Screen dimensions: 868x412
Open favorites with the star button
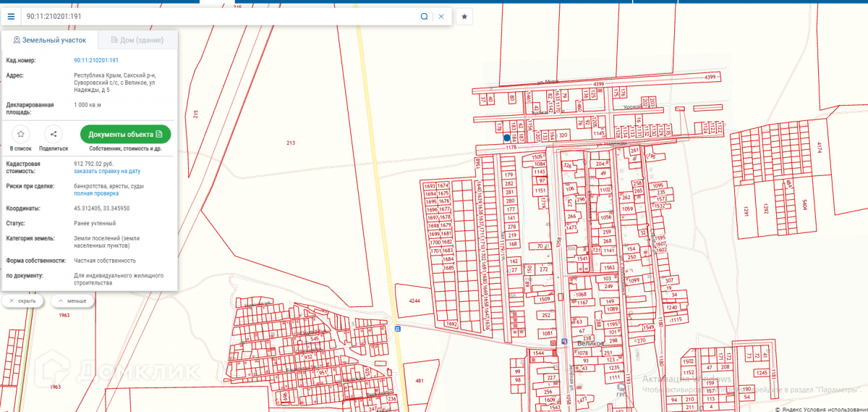tap(465, 16)
